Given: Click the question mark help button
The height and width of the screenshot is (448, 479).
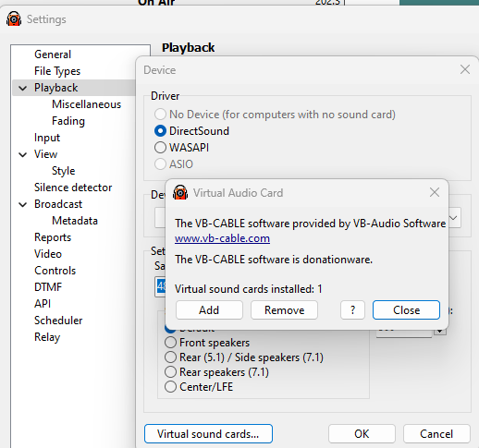Looking at the screenshot, I should (x=352, y=310).
